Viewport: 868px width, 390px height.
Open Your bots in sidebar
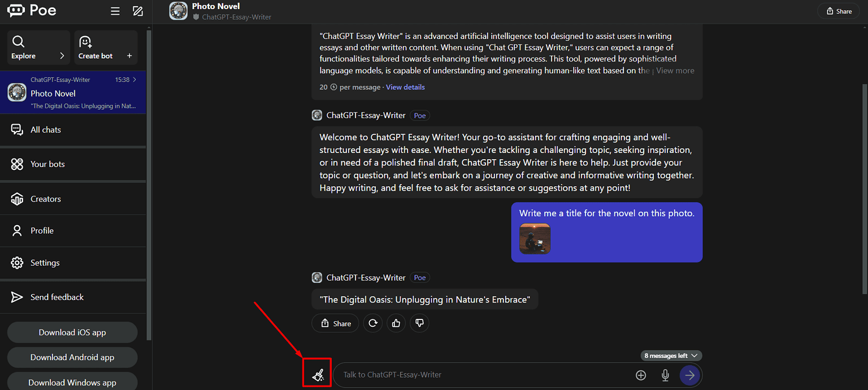[47, 164]
